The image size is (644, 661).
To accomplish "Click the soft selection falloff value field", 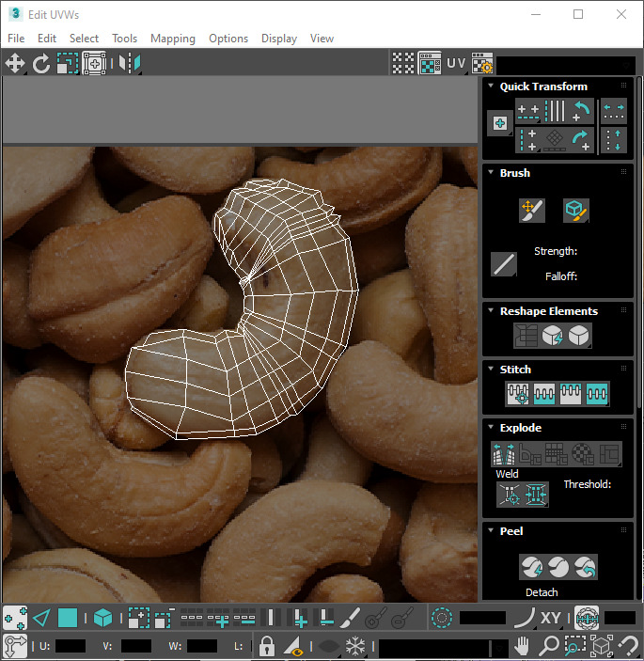I will click(482, 619).
